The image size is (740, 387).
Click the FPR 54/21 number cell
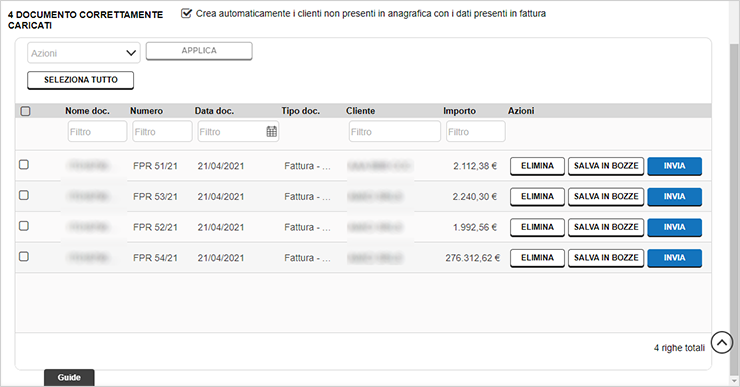point(155,258)
